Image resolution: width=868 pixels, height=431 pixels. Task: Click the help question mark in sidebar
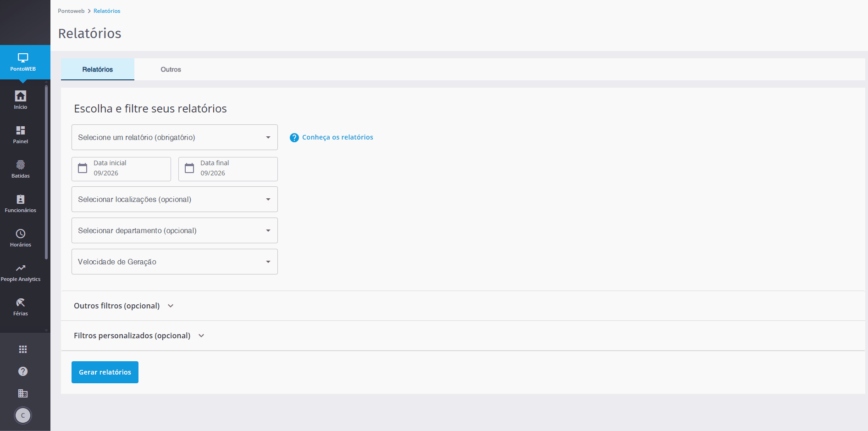click(23, 371)
